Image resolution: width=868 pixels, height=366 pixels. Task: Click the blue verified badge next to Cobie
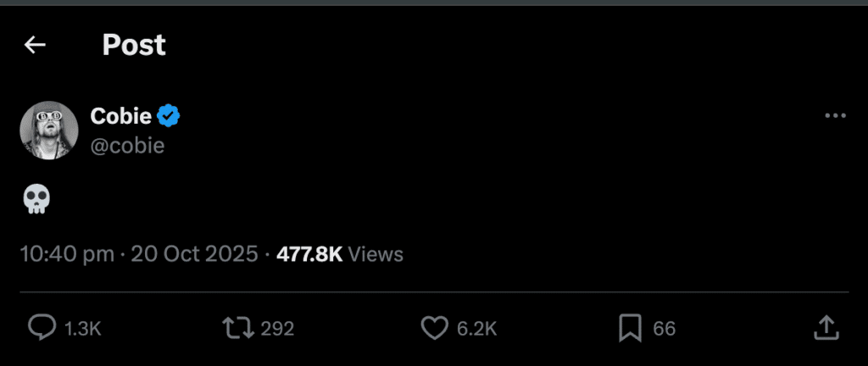pyautogui.click(x=170, y=116)
